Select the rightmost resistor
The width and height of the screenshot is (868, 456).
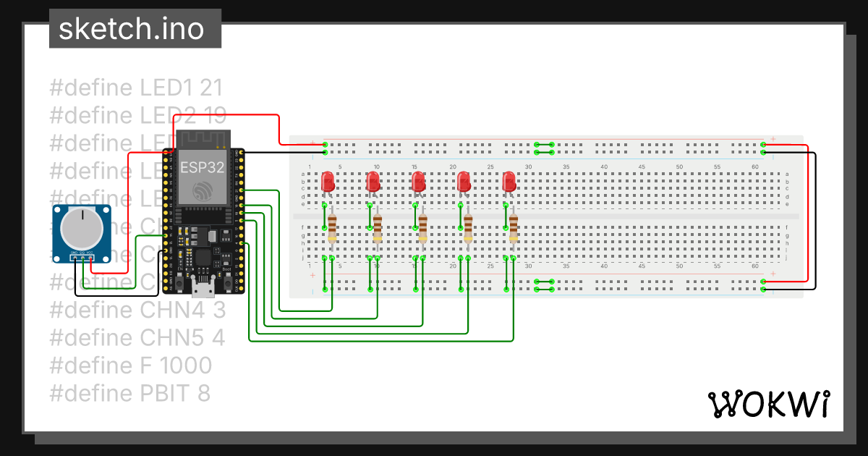pyautogui.click(x=514, y=228)
